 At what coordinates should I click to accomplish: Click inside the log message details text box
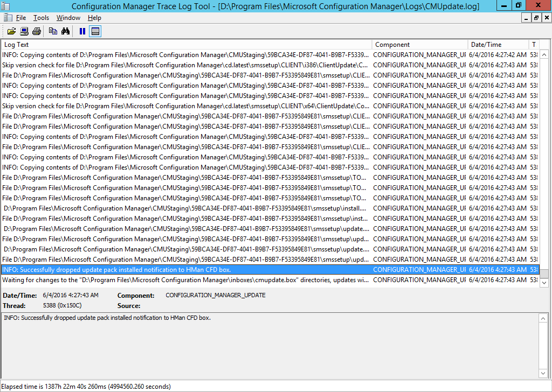click(x=270, y=346)
